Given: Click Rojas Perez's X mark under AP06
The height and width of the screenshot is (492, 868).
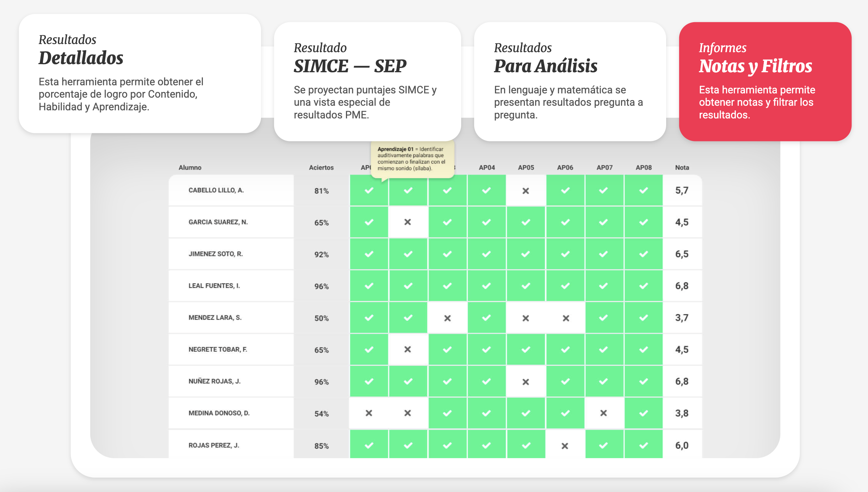Looking at the screenshot, I should 565,446.
